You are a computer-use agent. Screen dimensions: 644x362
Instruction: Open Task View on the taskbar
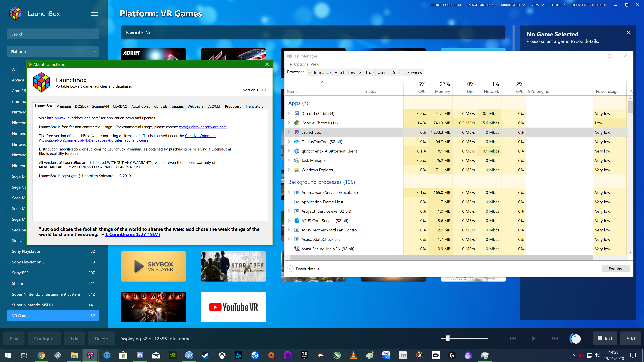[24, 355]
